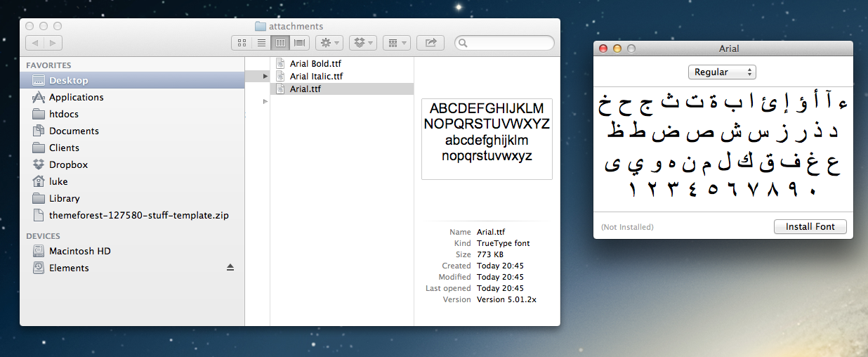868x357 pixels.
Task: Click the Version 5.01.2x value
Action: pos(506,299)
